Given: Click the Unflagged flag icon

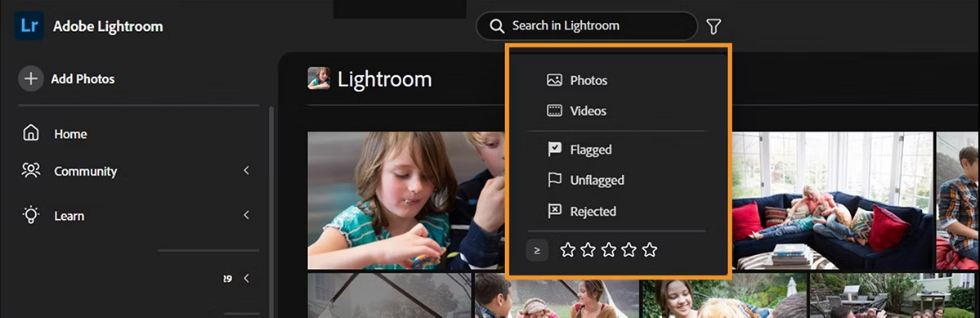Looking at the screenshot, I should [x=554, y=180].
